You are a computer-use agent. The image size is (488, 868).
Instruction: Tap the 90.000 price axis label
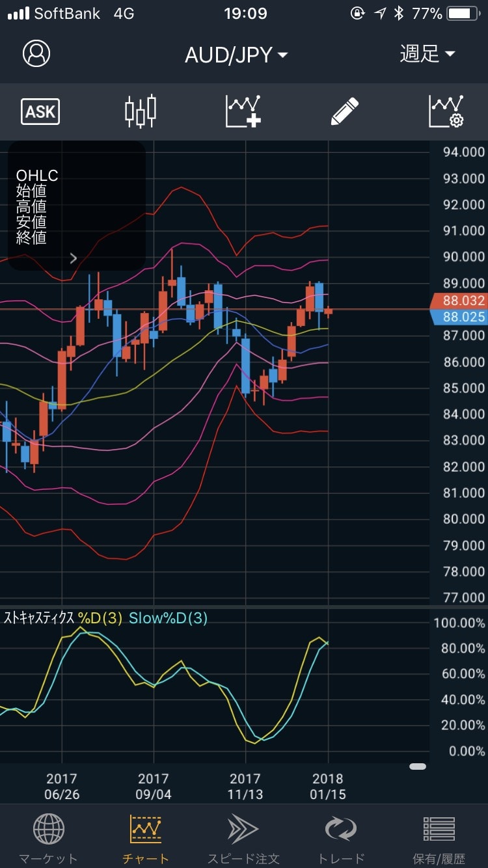click(x=463, y=256)
